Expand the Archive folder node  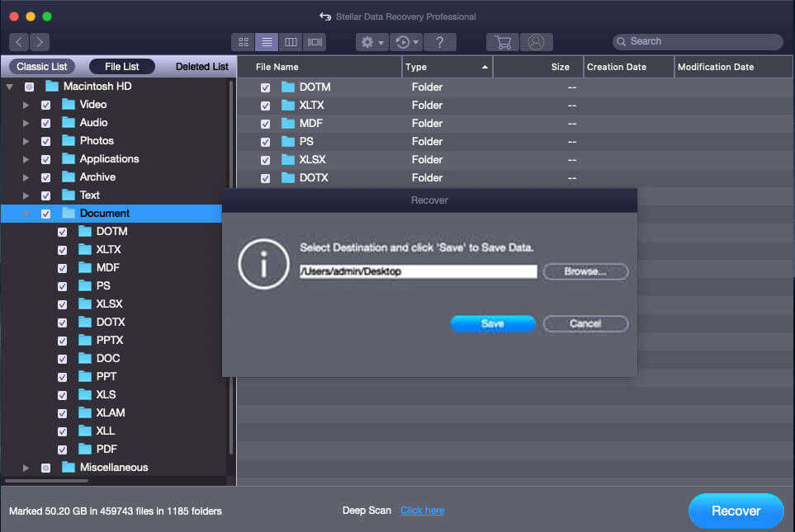pyautogui.click(x=26, y=177)
